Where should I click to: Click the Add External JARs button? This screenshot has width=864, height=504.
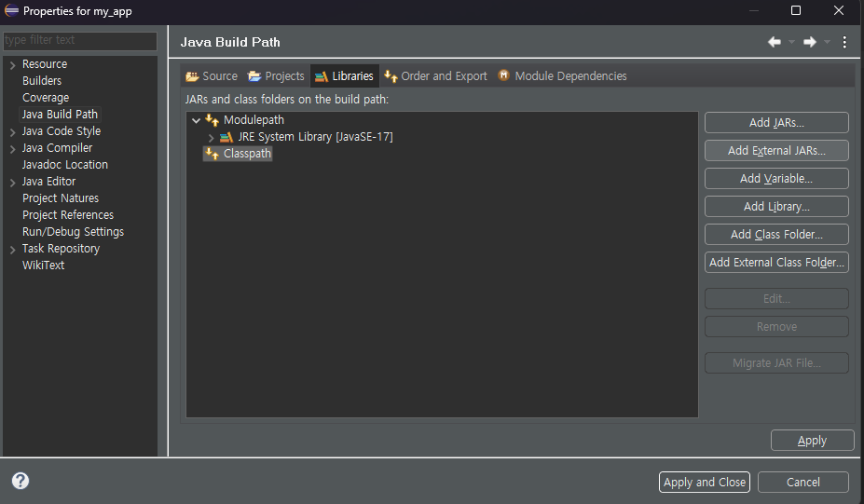pyautogui.click(x=776, y=150)
